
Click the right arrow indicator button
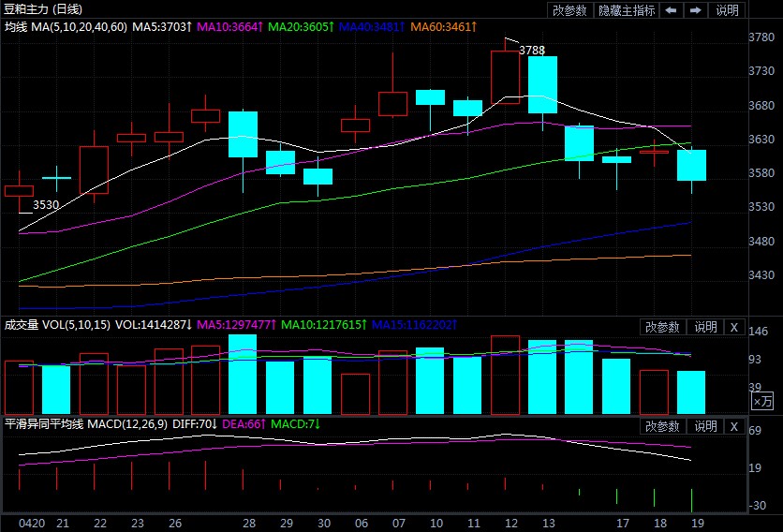(x=696, y=10)
